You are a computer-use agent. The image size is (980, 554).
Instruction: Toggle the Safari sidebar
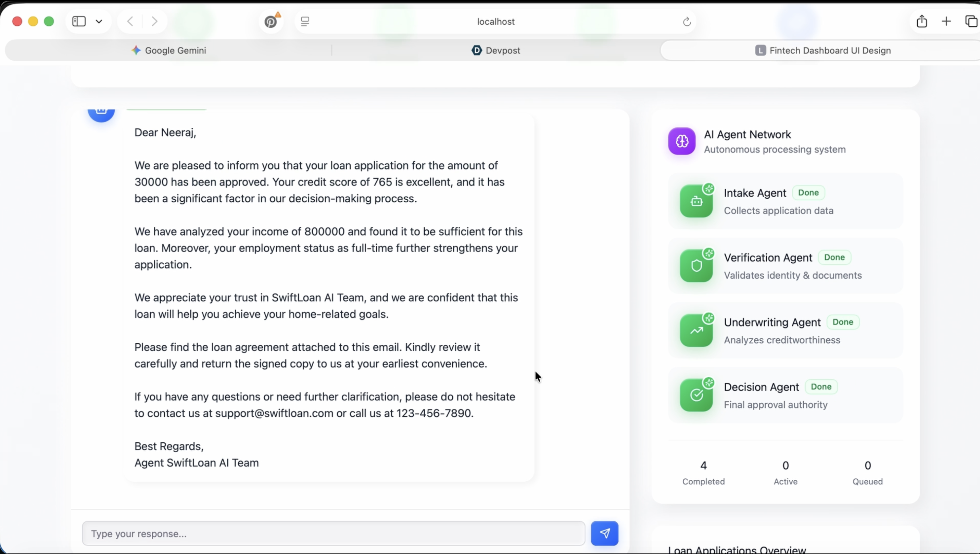click(79, 21)
